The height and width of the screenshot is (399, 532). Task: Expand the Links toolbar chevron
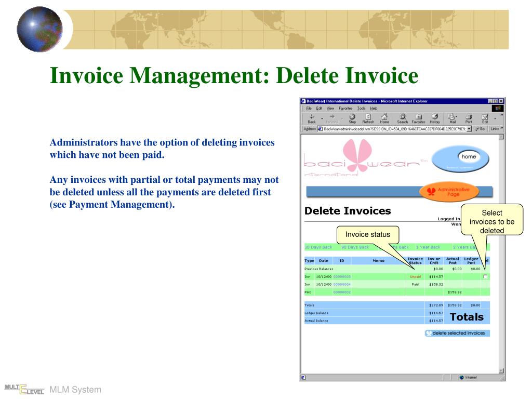(501, 128)
